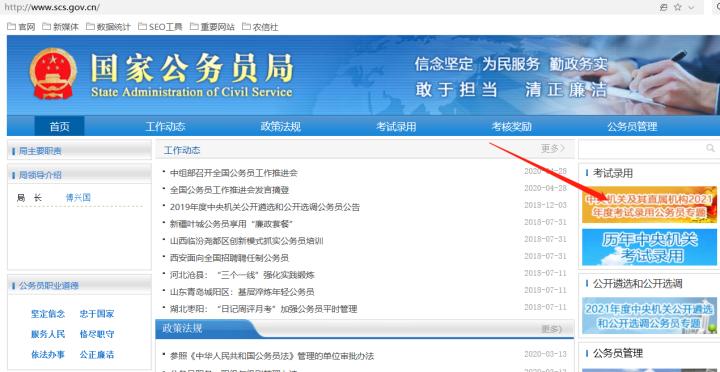Open the 公务员管理 navigation menu
The height and width of the screenshot is (372, 720).
pos(632,126)
